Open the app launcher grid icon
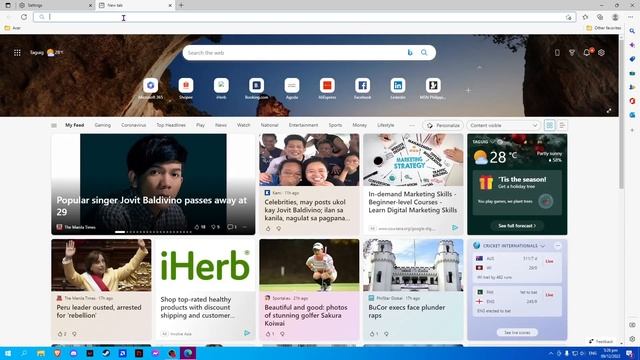The image size is (640, 360). pyautogui.click(x=17, y=53)
